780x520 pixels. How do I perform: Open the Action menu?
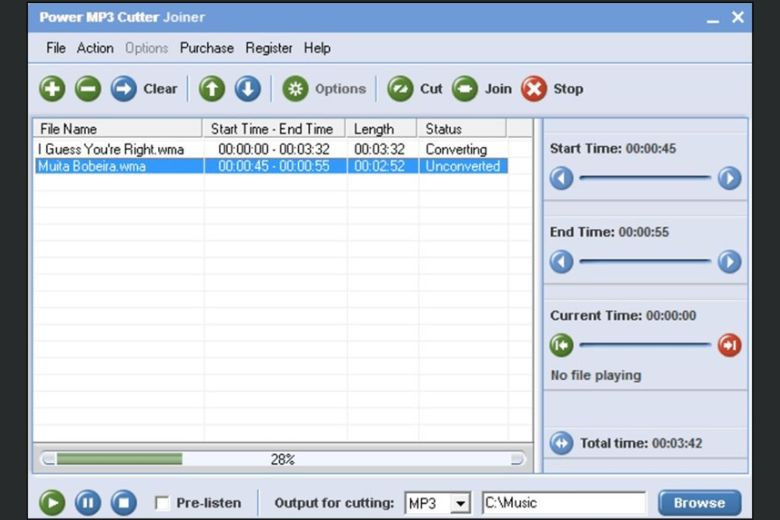click(95, 48)
